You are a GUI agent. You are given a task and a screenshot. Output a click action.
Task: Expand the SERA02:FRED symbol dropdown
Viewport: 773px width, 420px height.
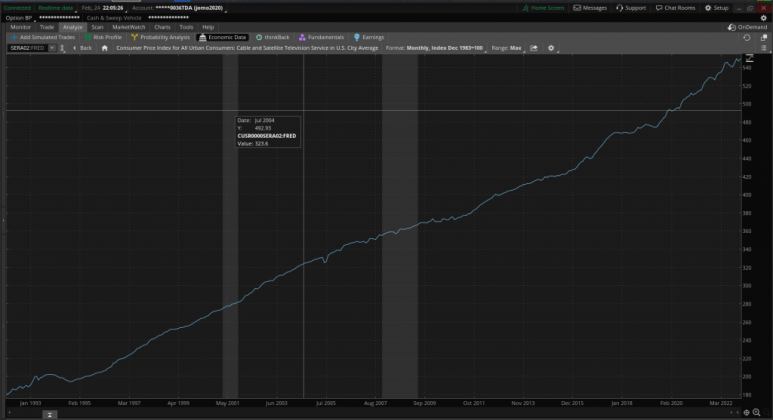[53, 47]
